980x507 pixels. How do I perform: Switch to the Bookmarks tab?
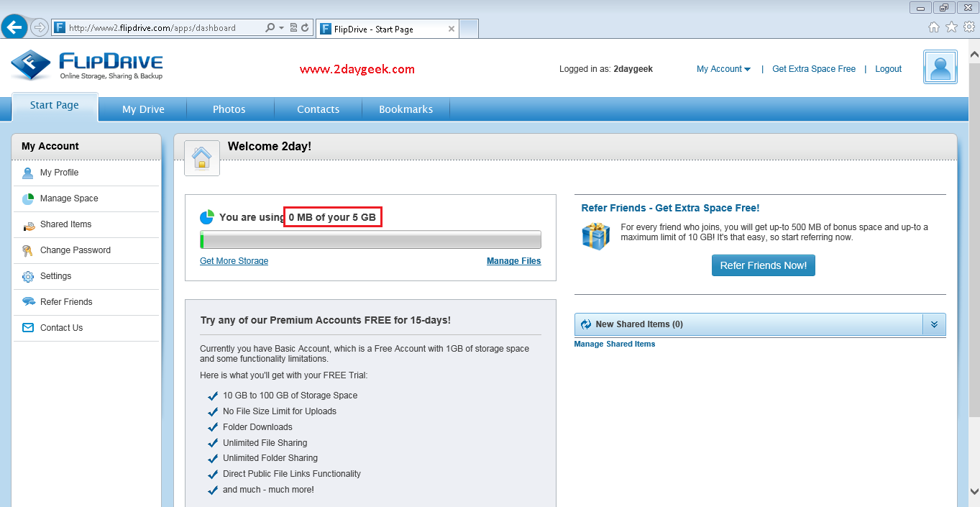(406, 109)
